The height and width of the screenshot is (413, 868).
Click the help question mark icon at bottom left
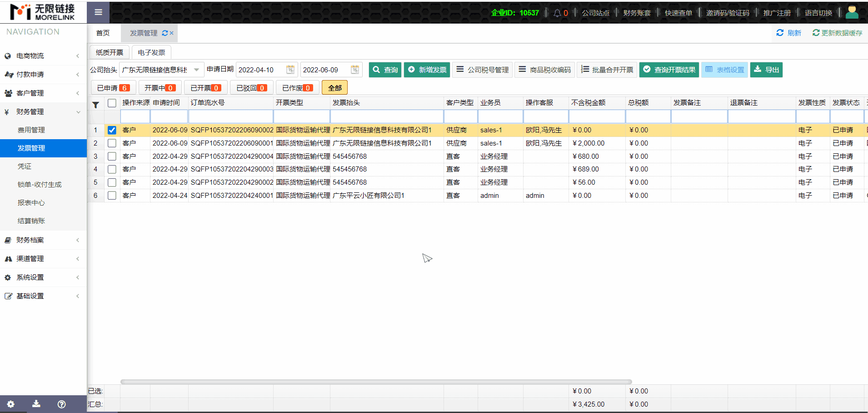(x=61, y=404)
